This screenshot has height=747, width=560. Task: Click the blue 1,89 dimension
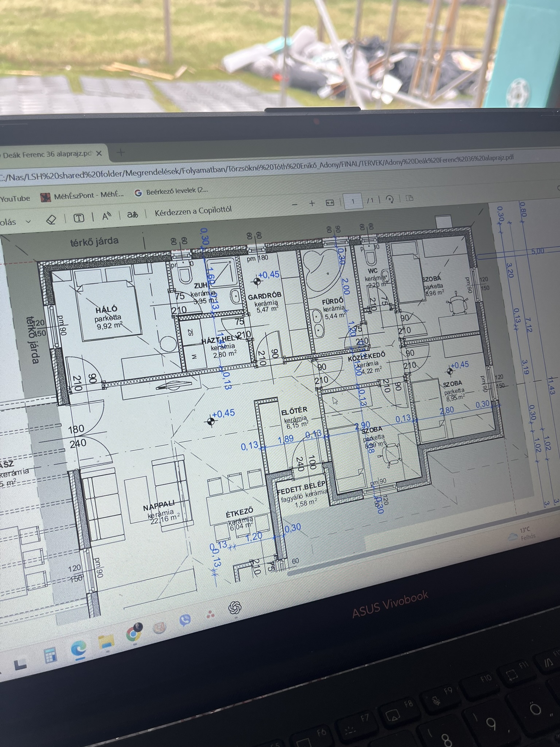coord(285,439)
